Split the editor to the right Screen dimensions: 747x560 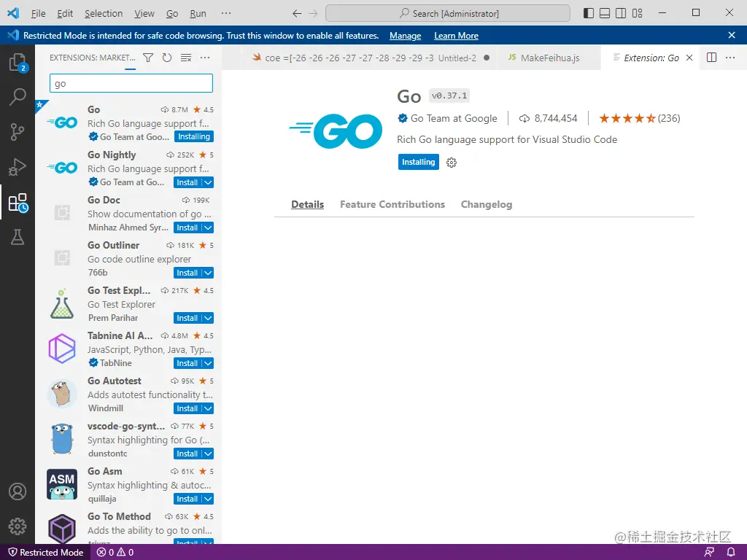[x=711, y=58]
